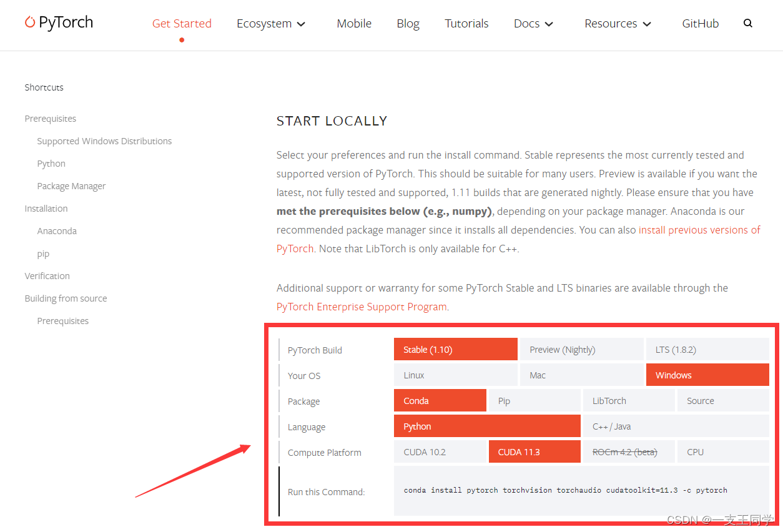Choose Python as the language
Screen dimensions: 783x532
(x=487, y=426)
